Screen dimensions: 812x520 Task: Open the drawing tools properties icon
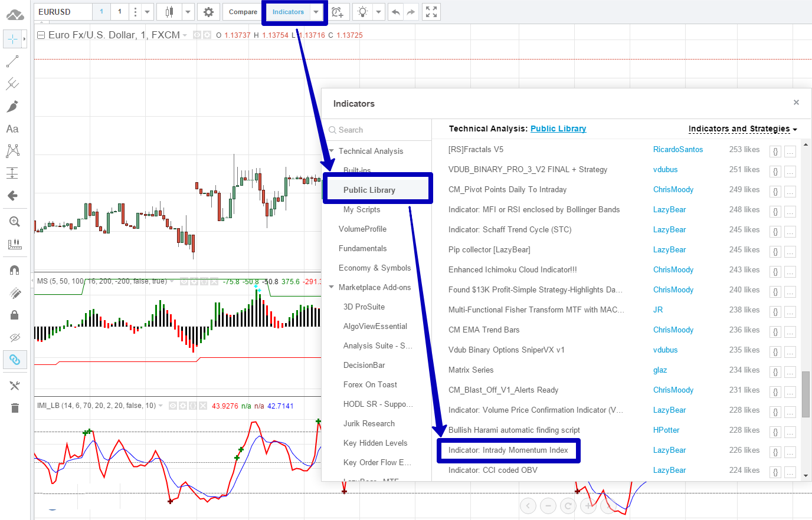pos(15,386)
